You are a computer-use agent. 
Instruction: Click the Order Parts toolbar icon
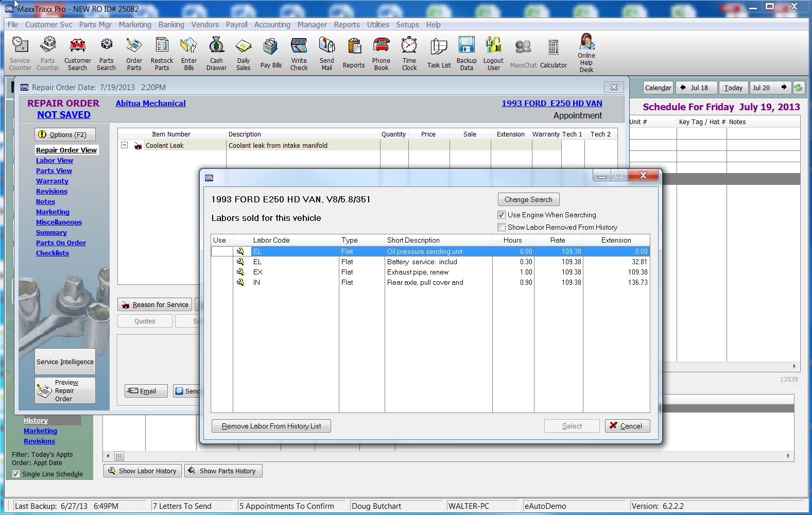click(x=134, y=53)
